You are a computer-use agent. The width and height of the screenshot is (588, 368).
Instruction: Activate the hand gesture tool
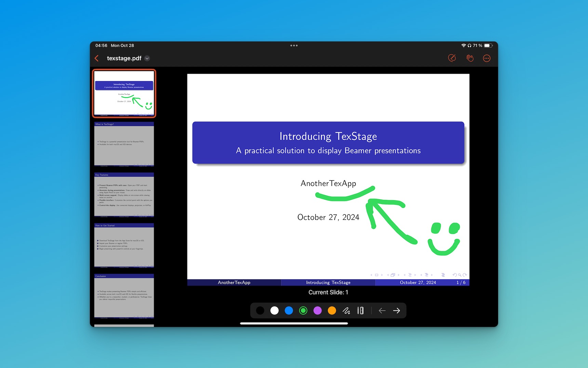pyautogui.click(x=470, y=58)
